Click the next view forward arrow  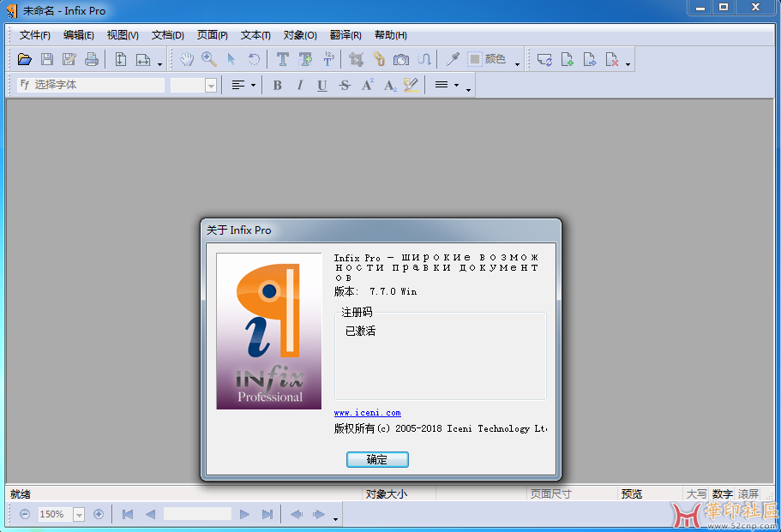(x=319, y=514)
